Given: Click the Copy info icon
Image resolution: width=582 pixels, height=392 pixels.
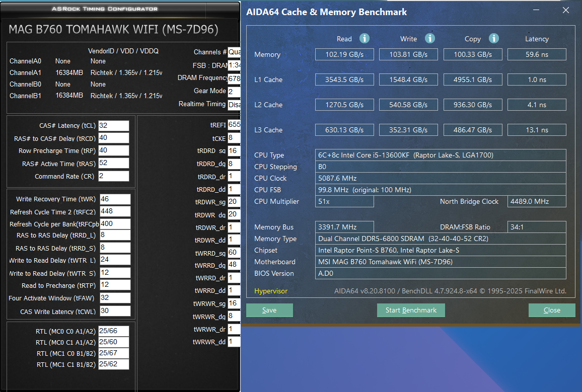Looking at the screenshot, I should 494,38.
